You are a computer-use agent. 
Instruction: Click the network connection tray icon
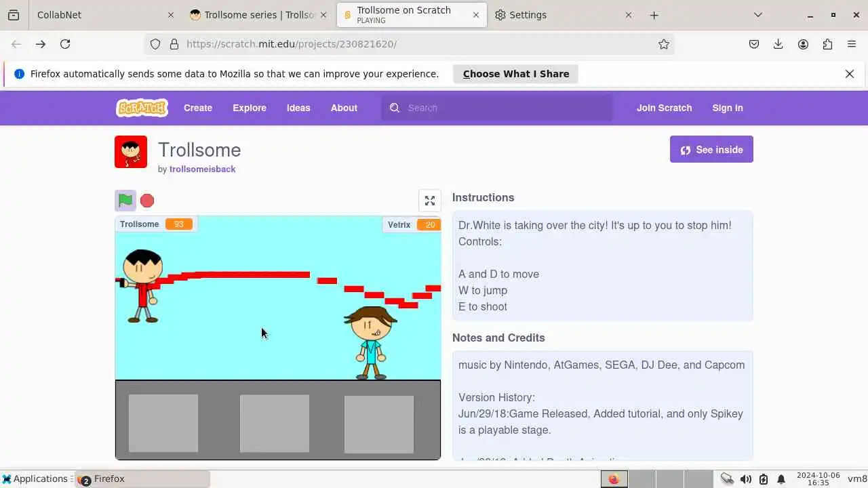pyautogui.click(x=727, y=479)
